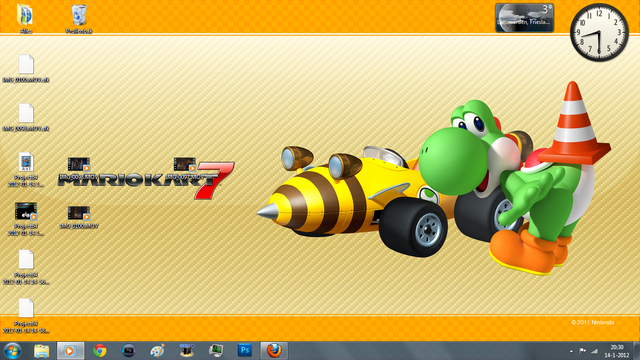
Task: Open the Prullenbak recycle bin
Action: [x=79, y=18]
